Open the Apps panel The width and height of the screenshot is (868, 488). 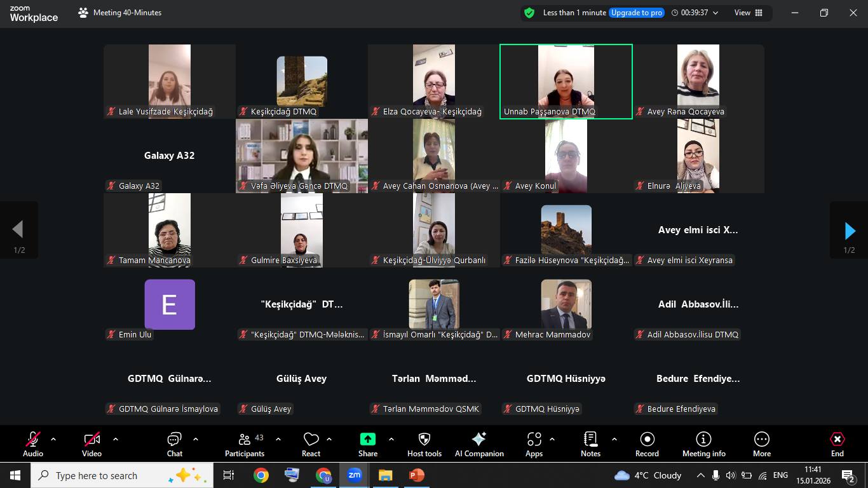point(534,444)
